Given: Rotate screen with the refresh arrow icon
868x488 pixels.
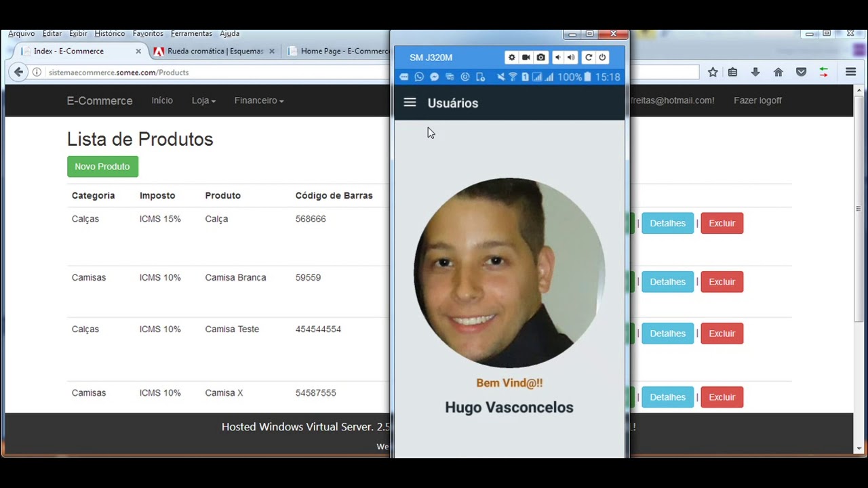Looking at the screenshot, I should coord(589,58).
